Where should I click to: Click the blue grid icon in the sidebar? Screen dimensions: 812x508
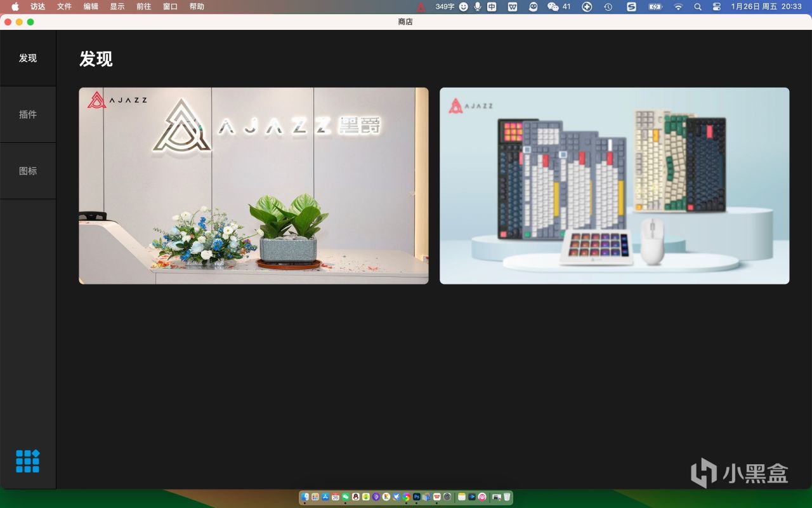(x=28, y=461)
